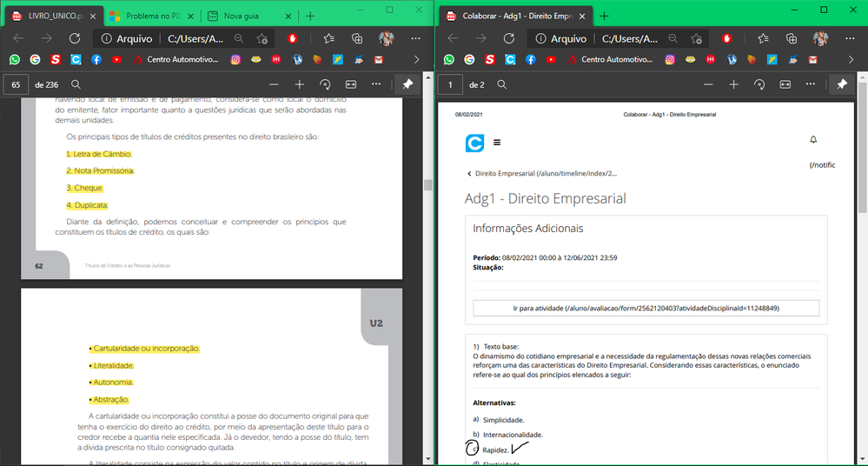The width and height of the screenshot is (868, 466).
Task: Open Centro Automotivo bookmark in right window
Action: pyautogui.click(x=611, y=59)
